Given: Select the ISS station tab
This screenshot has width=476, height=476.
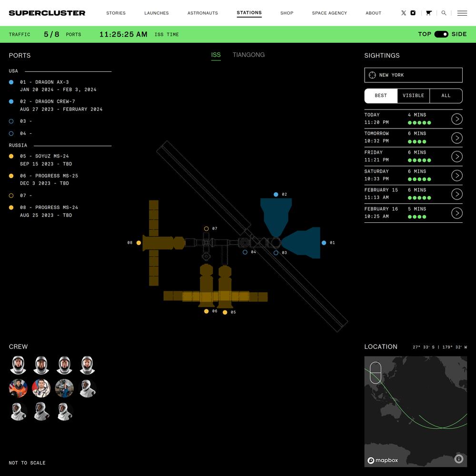Looking at the screenshot, I should [216, 55].
